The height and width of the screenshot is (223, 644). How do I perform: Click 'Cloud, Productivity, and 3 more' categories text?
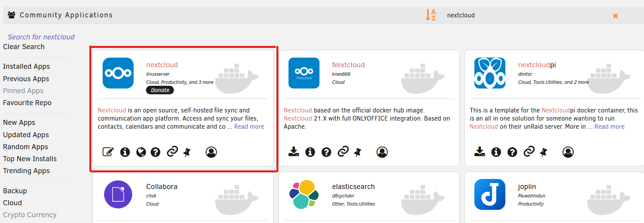[x=180, y=82]
